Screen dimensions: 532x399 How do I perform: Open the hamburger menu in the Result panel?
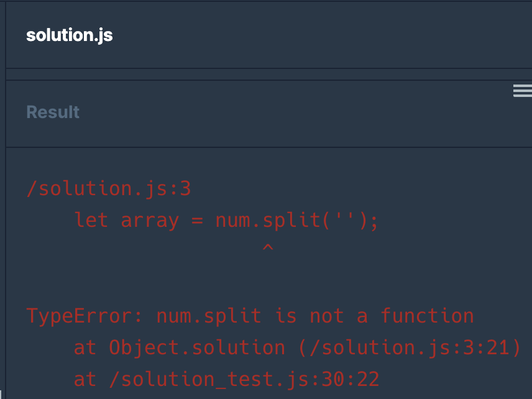pos(523,91)
